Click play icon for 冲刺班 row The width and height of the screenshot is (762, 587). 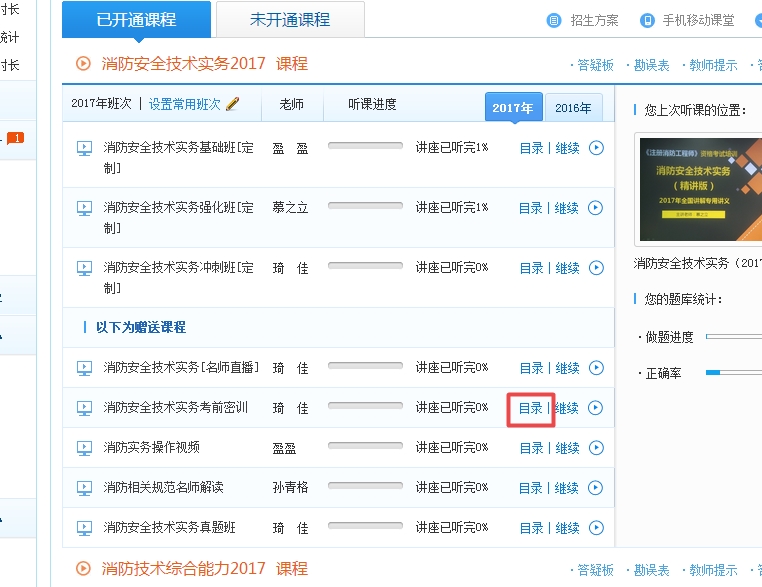point(596,268)
